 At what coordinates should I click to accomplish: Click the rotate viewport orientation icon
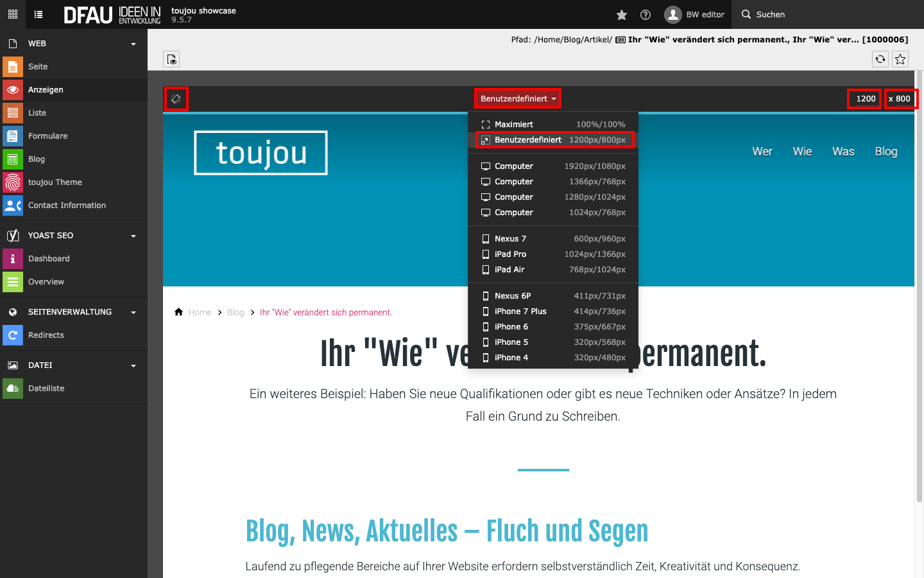click(x=176, y=99)
